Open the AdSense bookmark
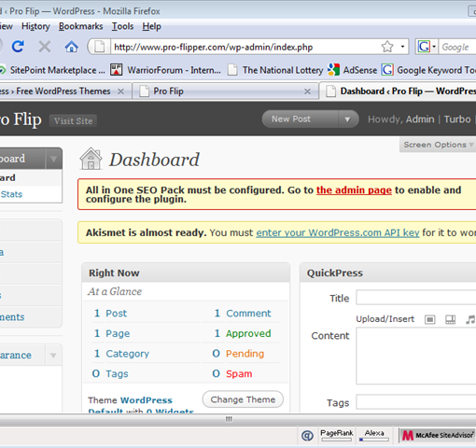This screenshot has height=448, width=476. (352, 70)
